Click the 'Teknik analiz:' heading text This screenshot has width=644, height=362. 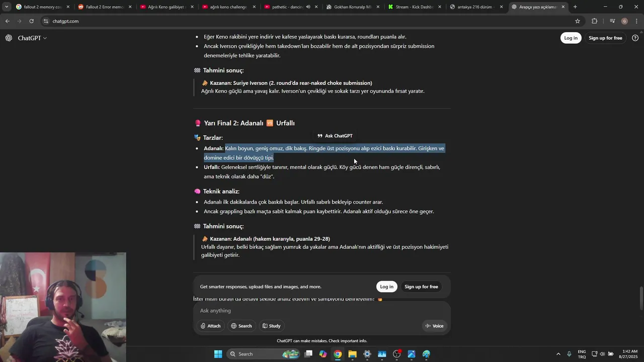[221, 192]
